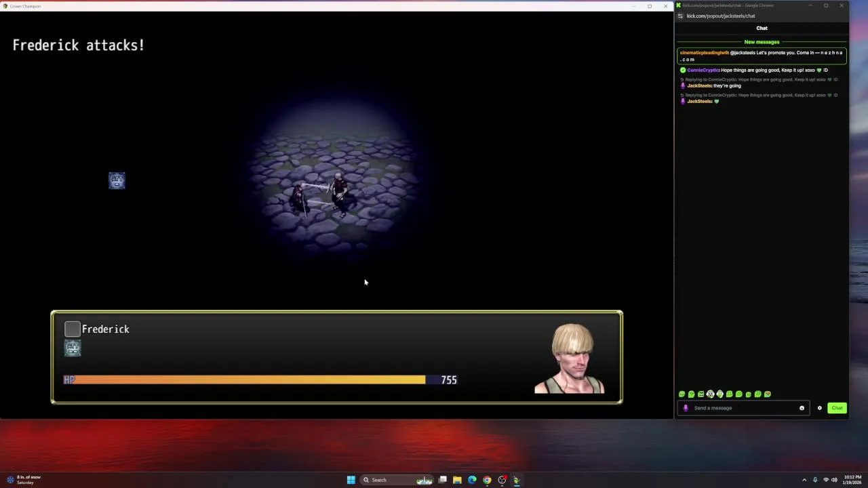Click the "Frederick attacks!" battle log text
The height and width of the screenshot is (488, 868).
pos(78,45)
